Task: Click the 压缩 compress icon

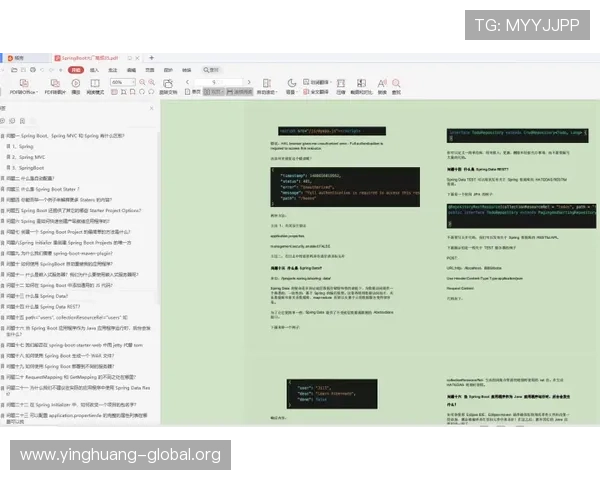Action: (x=341, y=83)
